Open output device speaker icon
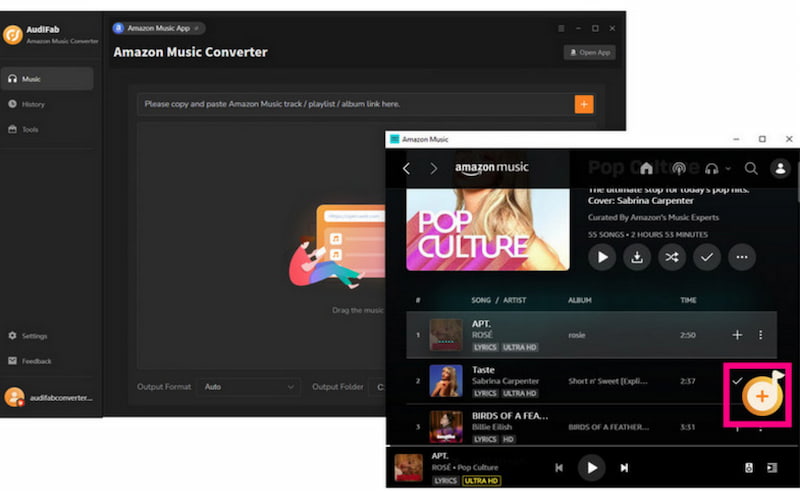This screenshot has height=491, width=800. tap(748, 468)
